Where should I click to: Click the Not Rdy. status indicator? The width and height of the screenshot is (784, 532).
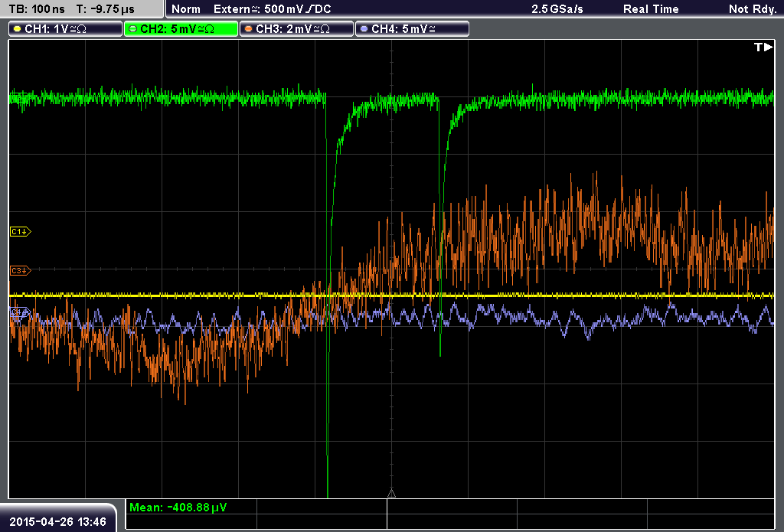(753, 9)
